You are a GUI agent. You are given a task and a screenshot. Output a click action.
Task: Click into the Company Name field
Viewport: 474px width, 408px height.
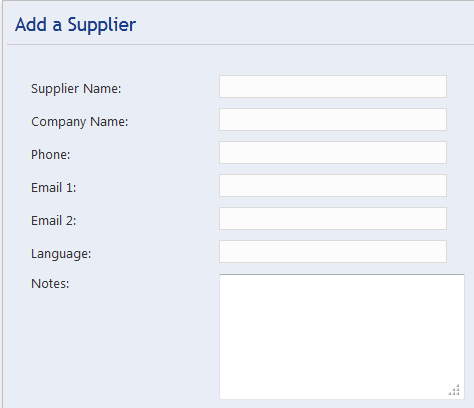click(x=333, y=119)
